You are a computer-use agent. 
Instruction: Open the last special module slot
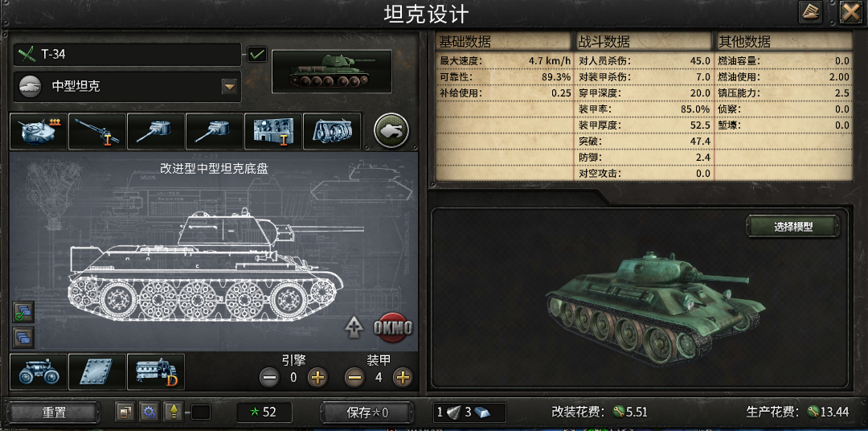[332, 131]
